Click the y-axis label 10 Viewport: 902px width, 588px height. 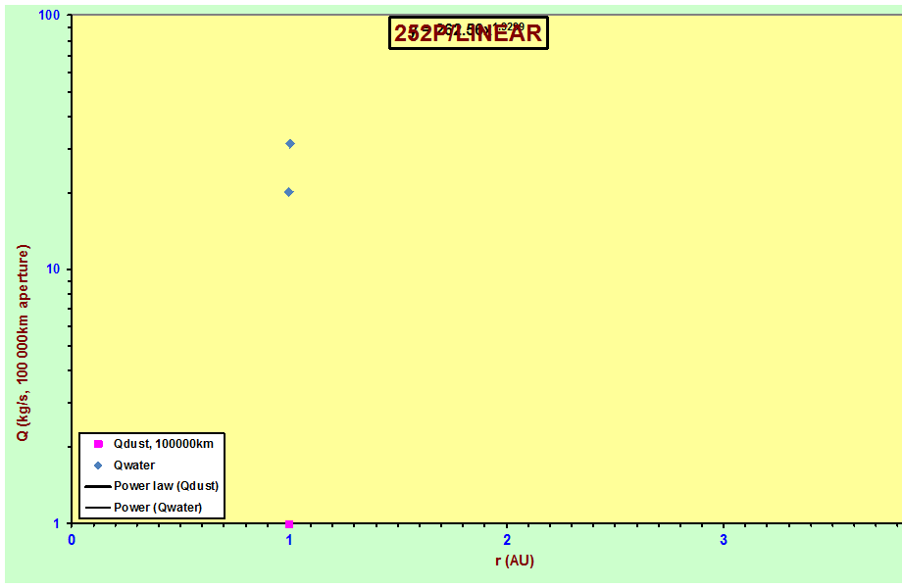click(x=53, y=269)
